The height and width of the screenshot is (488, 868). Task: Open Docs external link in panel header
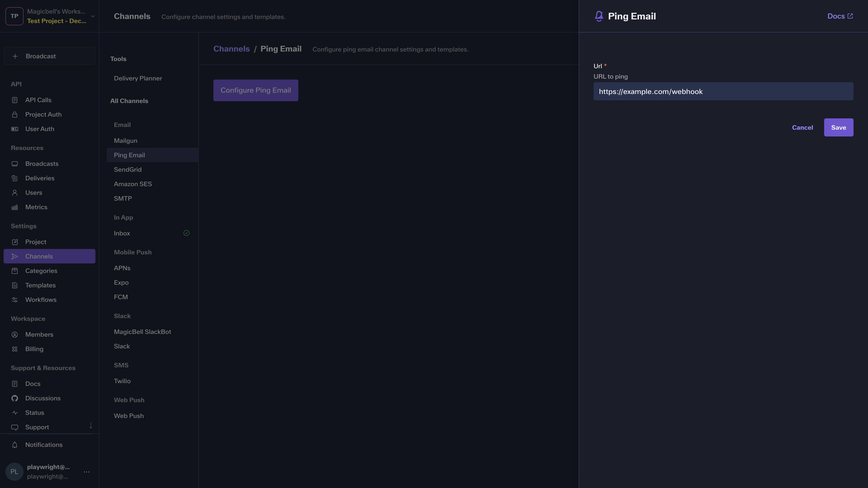840,16
